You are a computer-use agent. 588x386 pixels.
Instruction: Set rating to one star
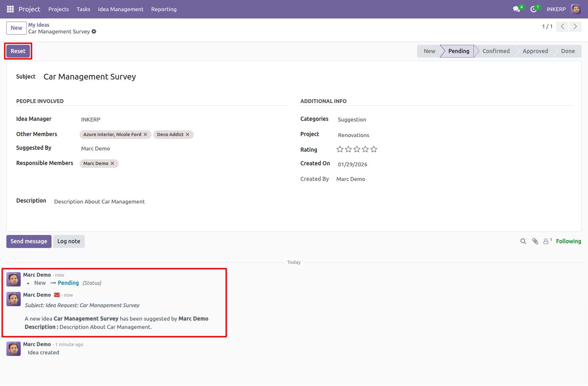click(x=340, y=149)
